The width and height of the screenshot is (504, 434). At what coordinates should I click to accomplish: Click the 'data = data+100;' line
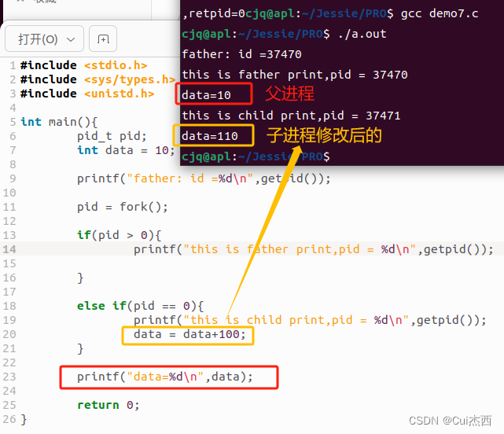189,334
